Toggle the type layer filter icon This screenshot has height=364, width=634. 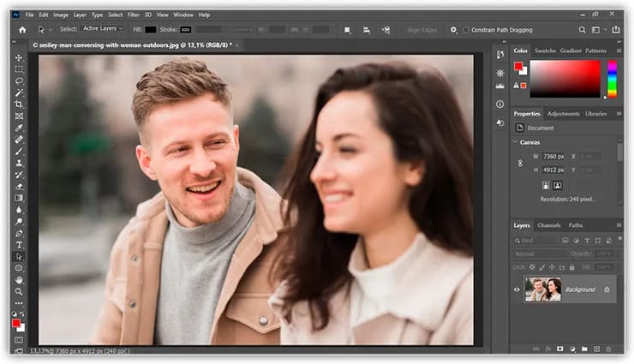pos(587,241)
